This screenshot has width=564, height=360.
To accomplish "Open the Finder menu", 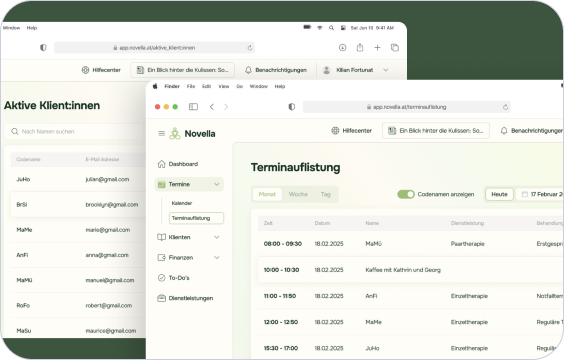I will coord(172,86).
